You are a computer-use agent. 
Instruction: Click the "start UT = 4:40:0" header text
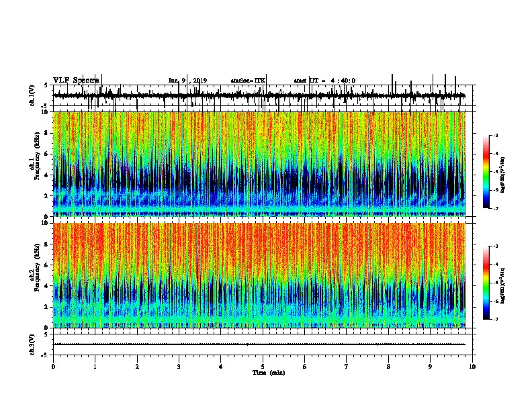point(324,81)
